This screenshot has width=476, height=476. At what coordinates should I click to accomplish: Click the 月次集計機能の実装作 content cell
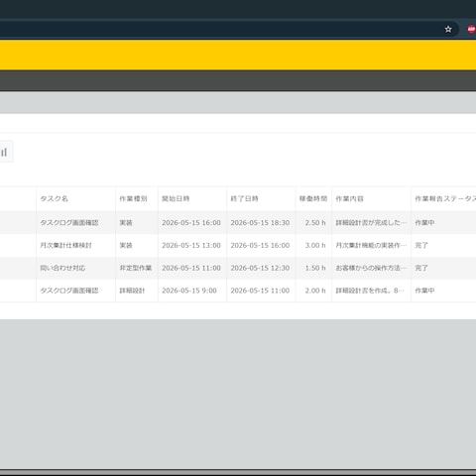[x=371, y=245]
